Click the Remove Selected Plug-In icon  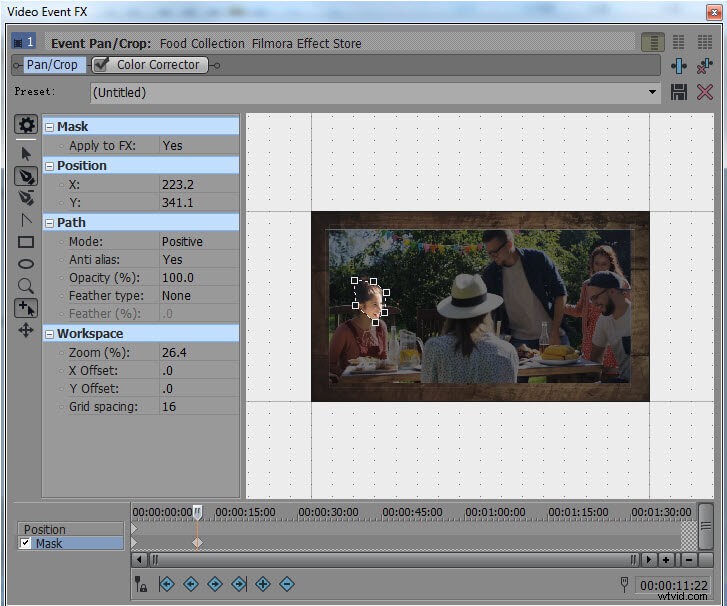pos(705,66)
